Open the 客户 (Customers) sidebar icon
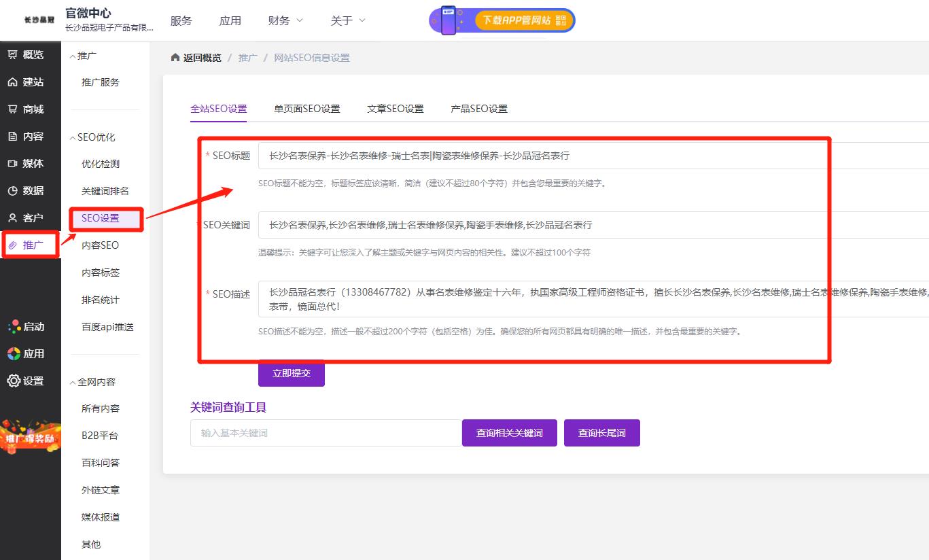929x560 pixels. [x=30, y=217]
